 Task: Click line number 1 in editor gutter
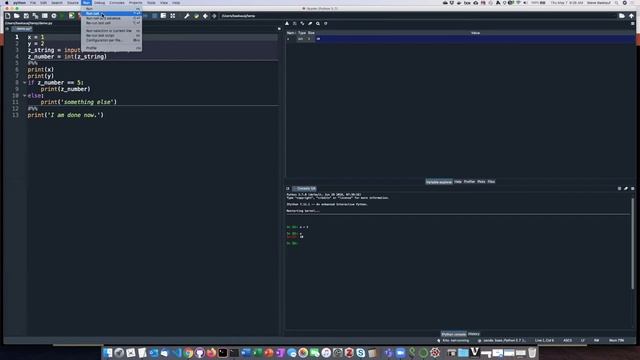point(17,37)
